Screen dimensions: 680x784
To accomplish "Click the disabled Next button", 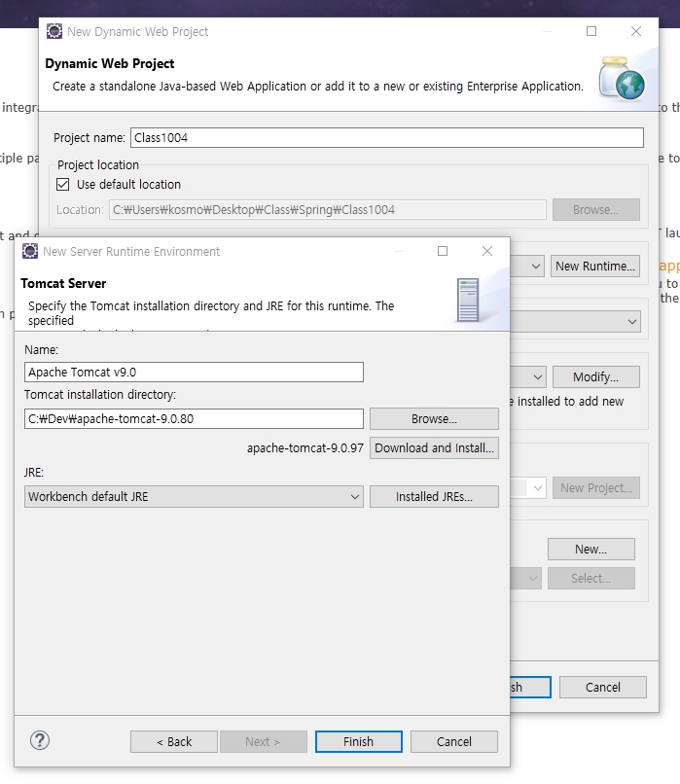I will pos(263,741).
